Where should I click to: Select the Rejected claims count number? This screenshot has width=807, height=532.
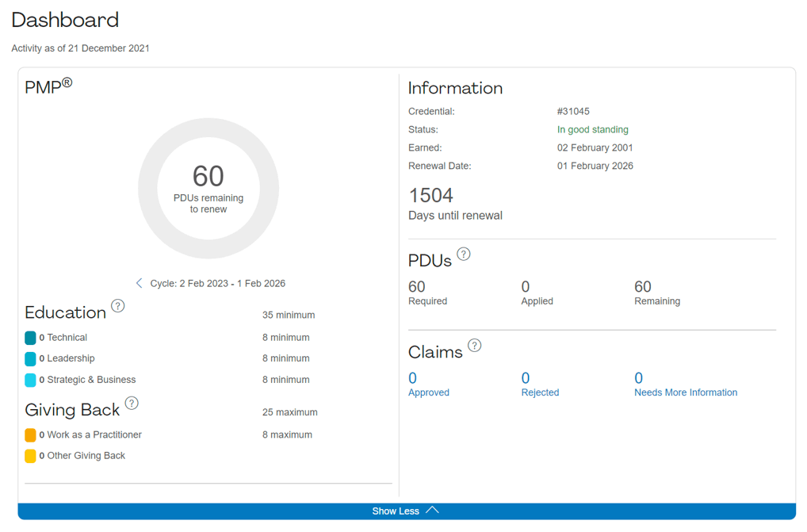[x=526, y=378]
